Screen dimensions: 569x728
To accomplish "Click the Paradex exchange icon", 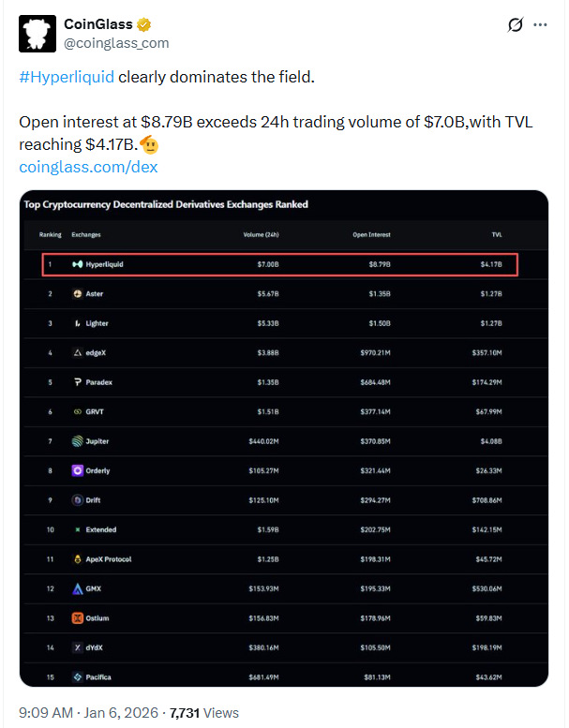I will 77,382.
